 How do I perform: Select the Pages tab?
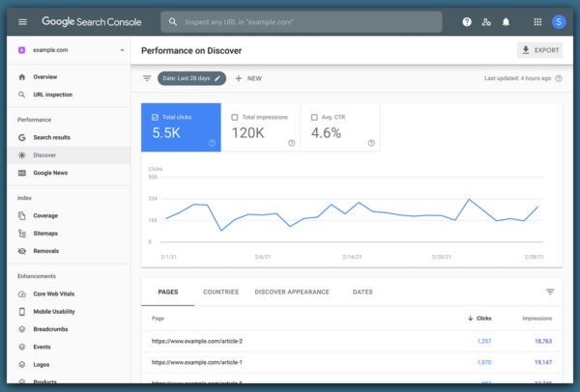168,292
